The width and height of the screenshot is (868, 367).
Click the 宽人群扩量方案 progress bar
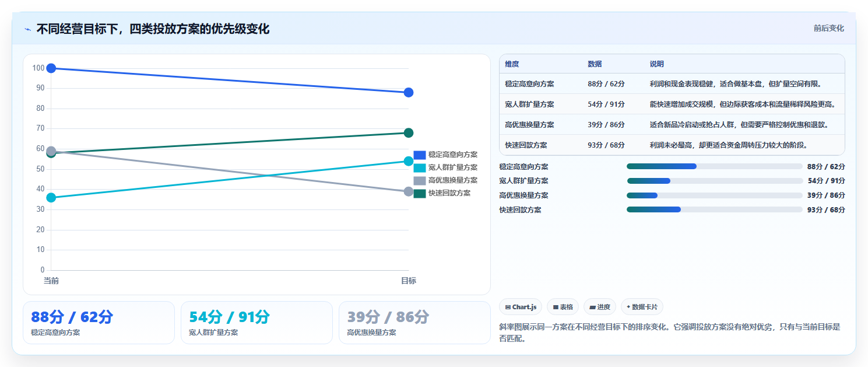[715, 181]
